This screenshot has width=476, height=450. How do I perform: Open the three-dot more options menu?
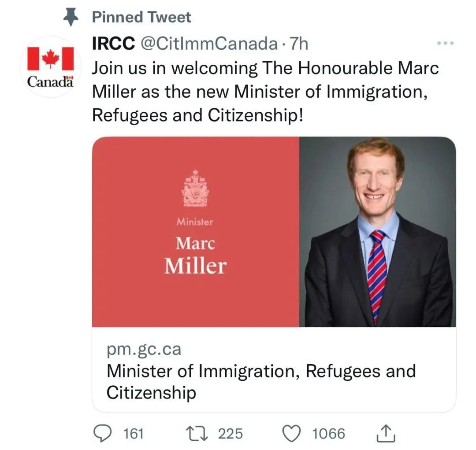(x=445, y=44)
